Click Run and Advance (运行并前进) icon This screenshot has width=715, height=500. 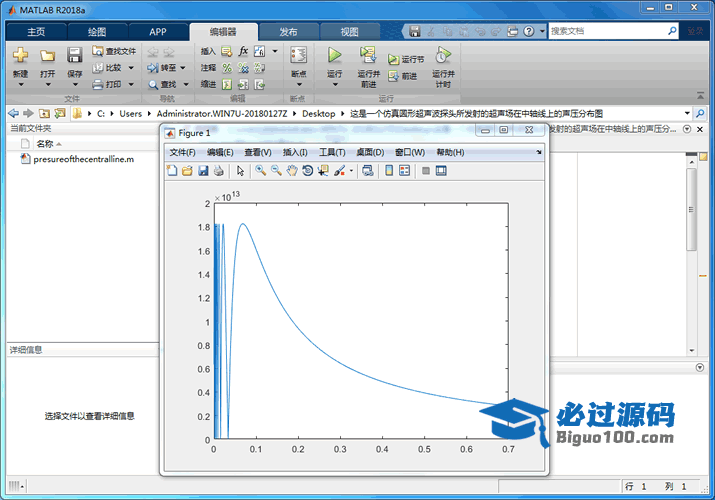click(x=368, y=55)
